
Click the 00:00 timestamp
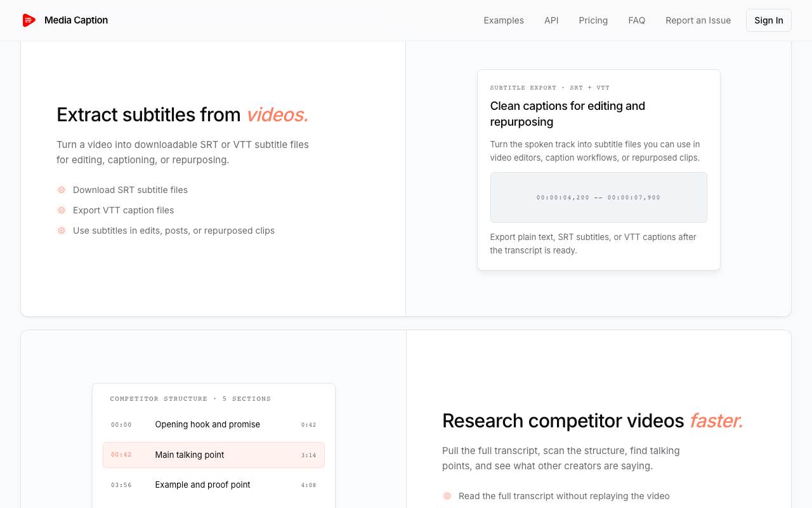[x=121, y=425]
